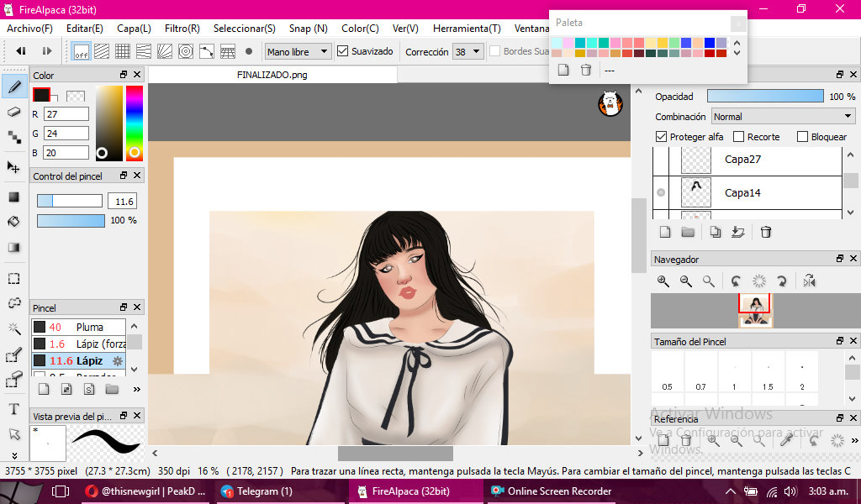Open the Filtro menu
This screenshot has width=861, height=504.
[x=182, y=29]
